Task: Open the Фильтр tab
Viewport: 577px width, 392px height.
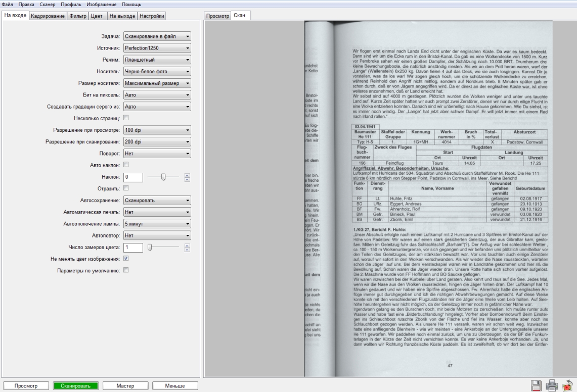Action: [x=77, y=16]
